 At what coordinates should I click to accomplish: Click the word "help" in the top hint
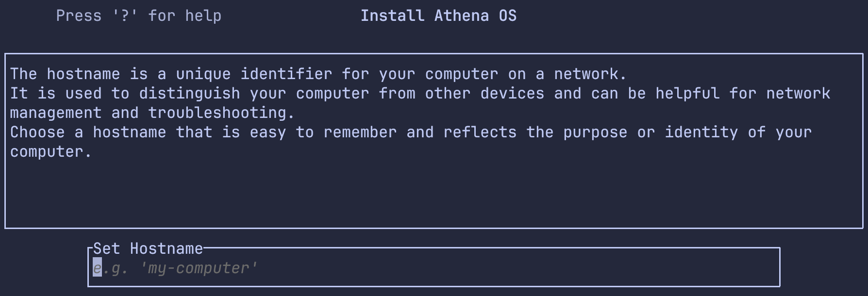(x=203, y=16)
